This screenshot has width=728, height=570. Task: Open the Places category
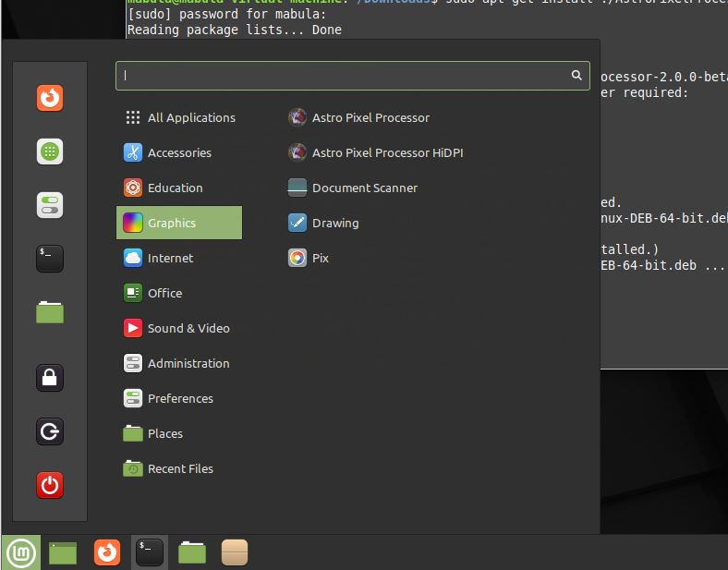[179, 433]
